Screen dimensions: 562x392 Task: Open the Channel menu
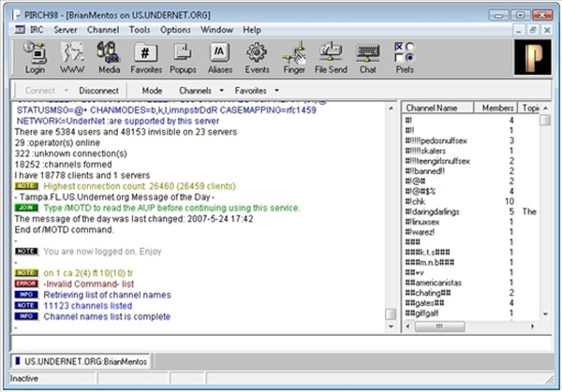tap(103, 30)
